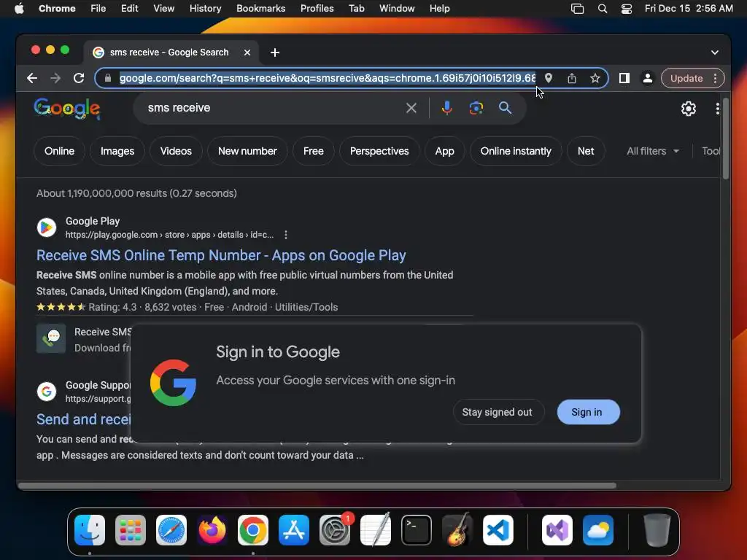The width and height of the screenshot is (747, 560).
Task: Open the File menu
Action: pos(98,9)
